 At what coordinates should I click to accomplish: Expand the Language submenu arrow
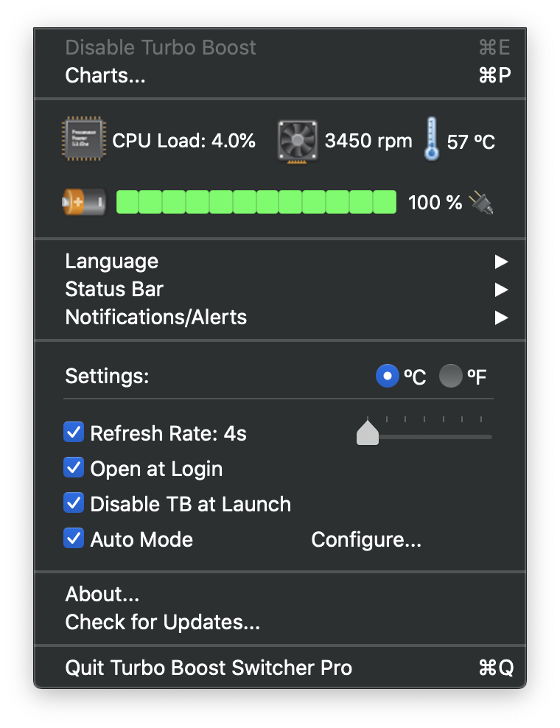(x=501, y=262)
